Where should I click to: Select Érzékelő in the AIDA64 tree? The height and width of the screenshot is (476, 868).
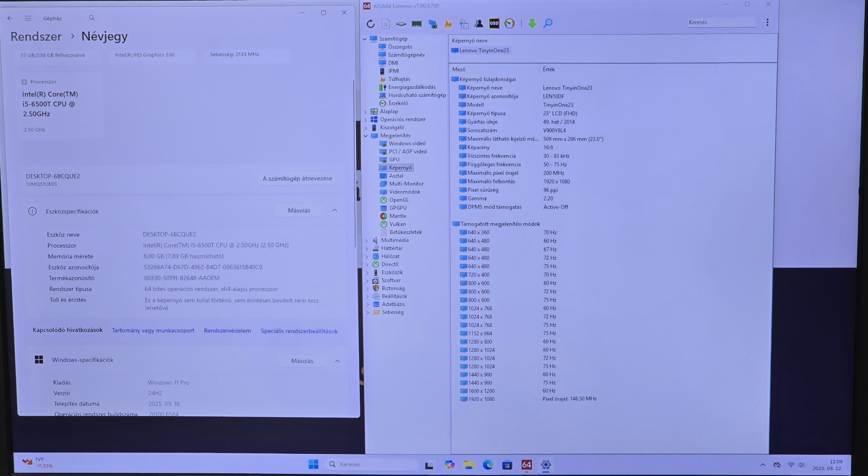click(398, 103)
